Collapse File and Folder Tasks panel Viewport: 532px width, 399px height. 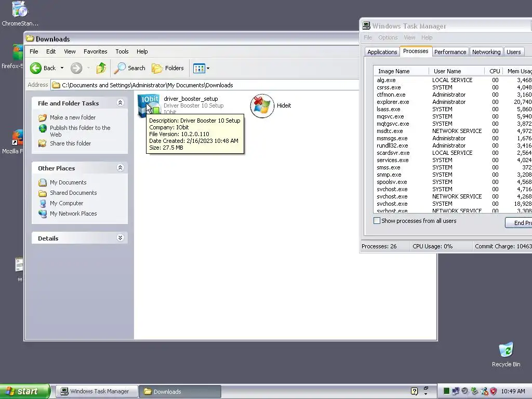[120, 102]
